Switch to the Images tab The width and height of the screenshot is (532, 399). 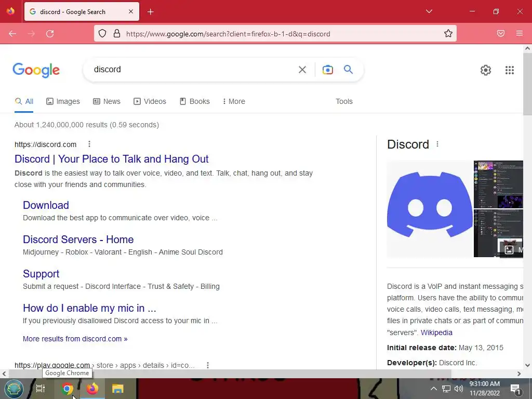coord(63,101)
